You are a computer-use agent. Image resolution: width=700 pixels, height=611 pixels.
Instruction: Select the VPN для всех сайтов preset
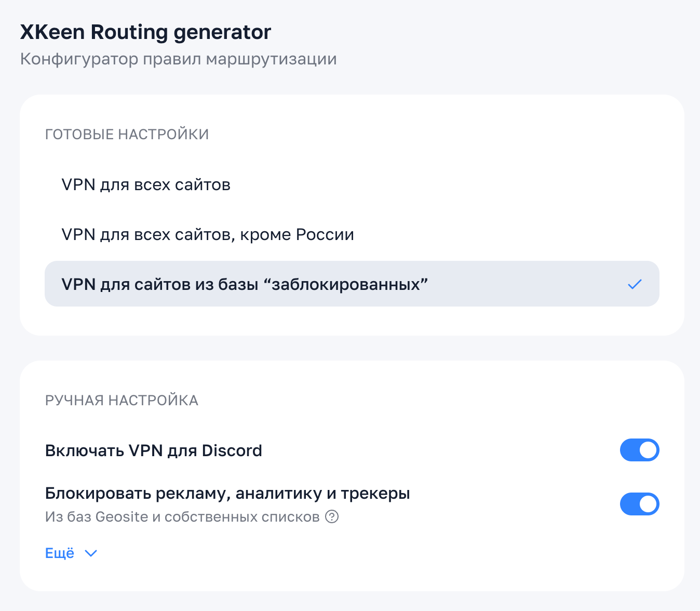[146, 185]
